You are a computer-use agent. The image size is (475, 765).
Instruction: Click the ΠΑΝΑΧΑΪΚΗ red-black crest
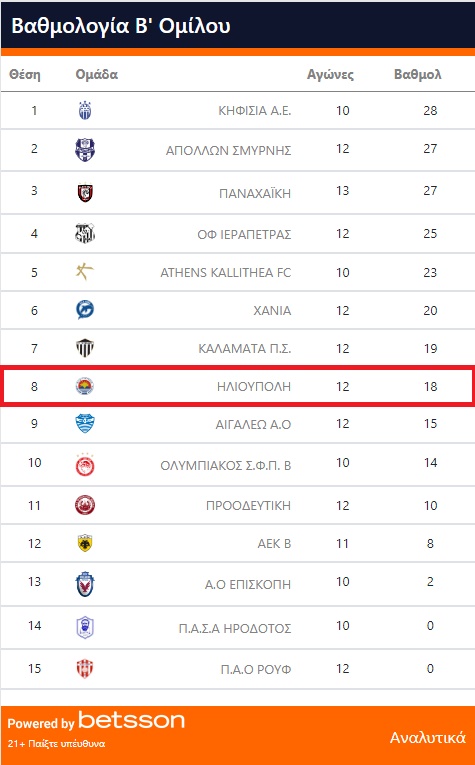click(x=85, y=192)
